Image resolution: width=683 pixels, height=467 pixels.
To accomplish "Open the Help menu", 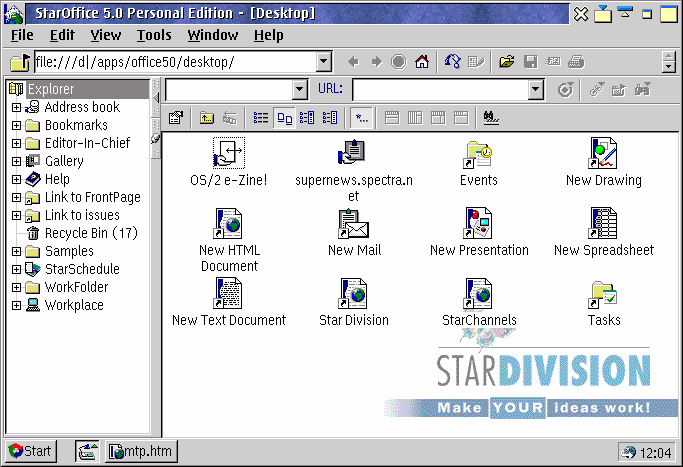I will 268,35.
